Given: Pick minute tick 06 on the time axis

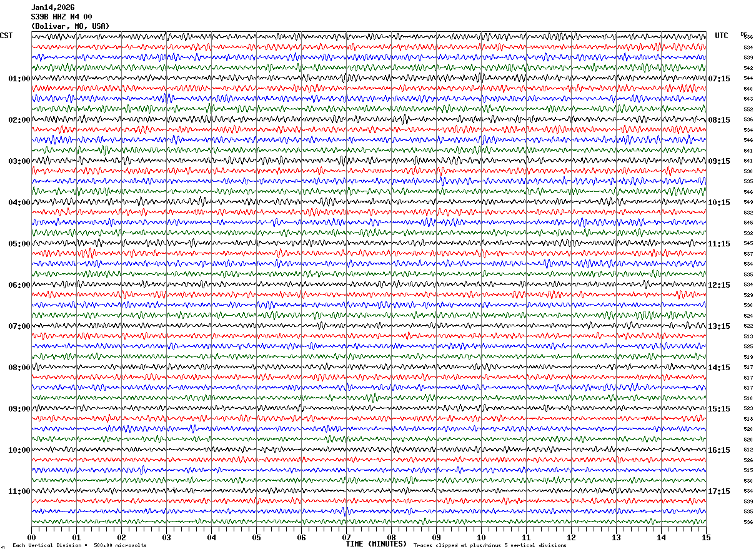Looking at the screenshot, I should pyautogui.click(x=301, y=537).
